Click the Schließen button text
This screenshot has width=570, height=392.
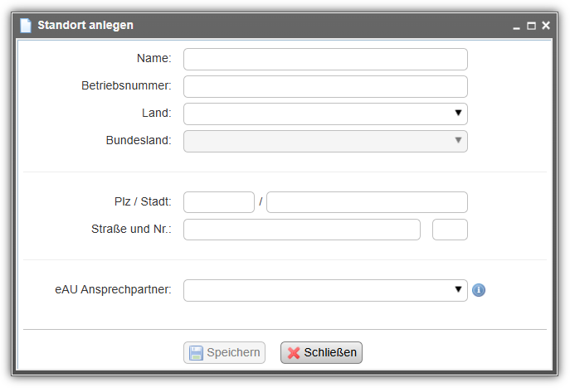tap(330, 352)
